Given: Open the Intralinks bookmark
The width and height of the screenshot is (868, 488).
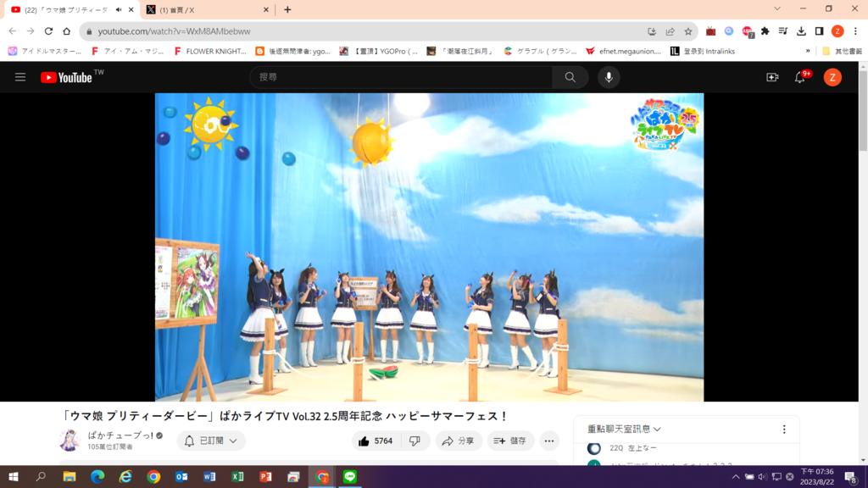Looking at the screenshot, I should click(703, 51).
